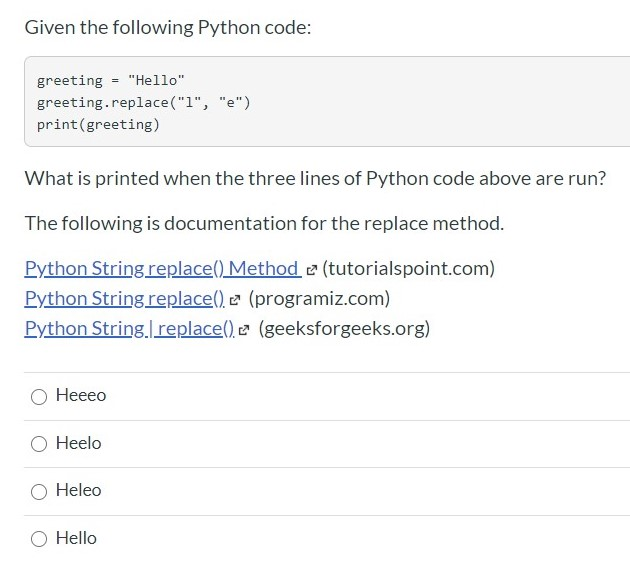Viewport: 630px width, 567px height.
Task: Open the programiz Python String replace() link
Action: (x=124, y=298)
